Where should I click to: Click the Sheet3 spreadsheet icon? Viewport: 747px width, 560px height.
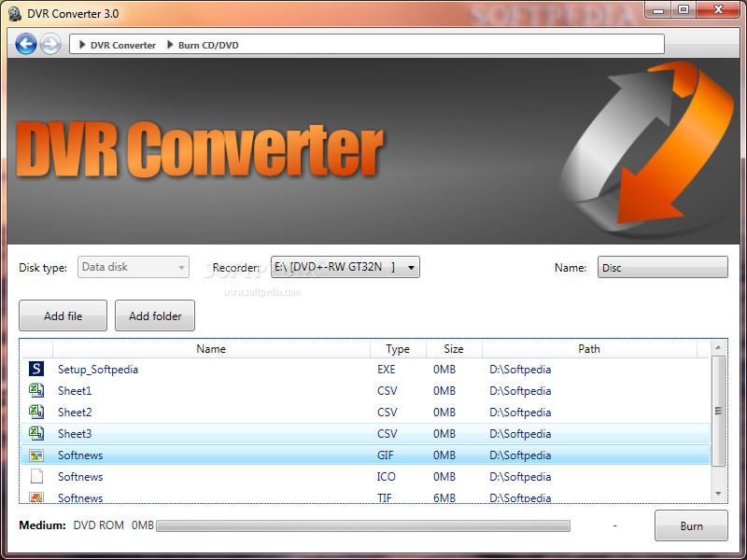click(x=36, y=433)
